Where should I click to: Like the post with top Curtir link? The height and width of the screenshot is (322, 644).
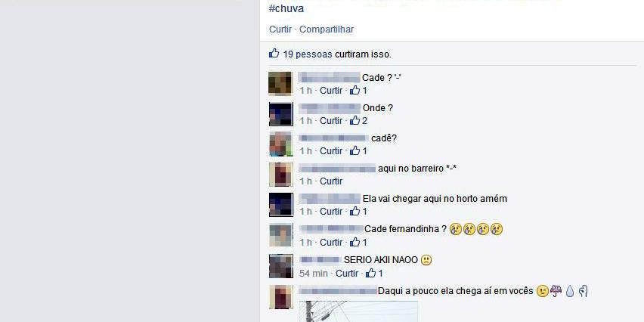tap(280, 29)
